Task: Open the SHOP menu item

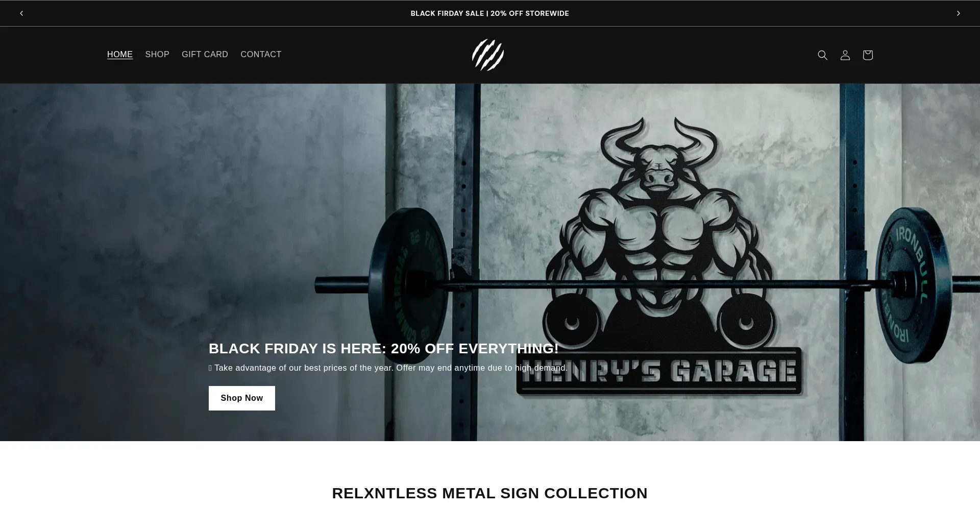Action: [157, 55]
